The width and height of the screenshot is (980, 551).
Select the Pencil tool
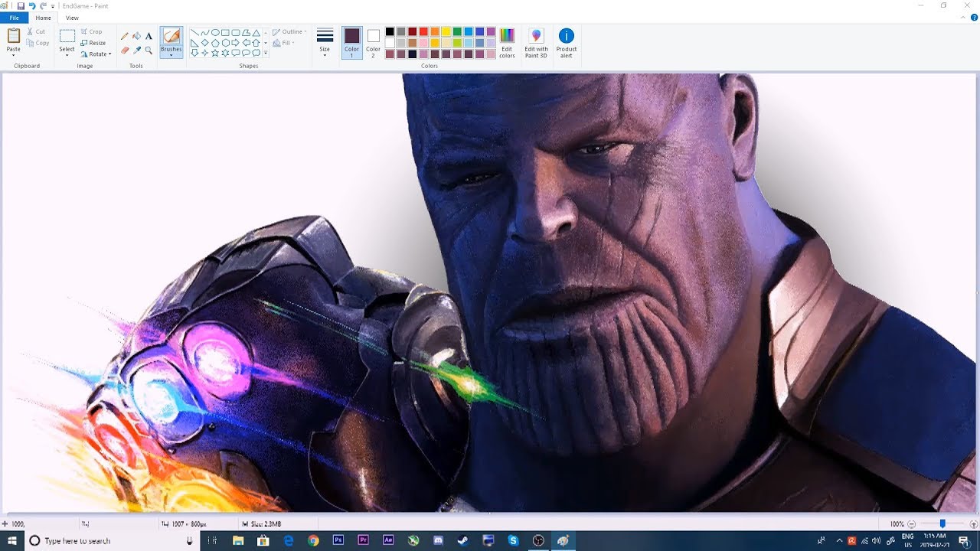(x=125, y=36)
